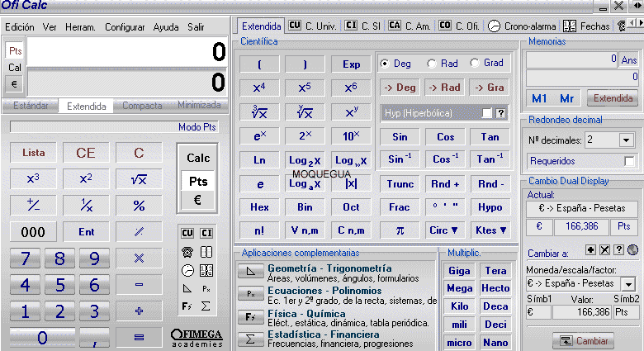Click the plus icon next to Cambiar a
The height and width of the screenshot is (351, 644).
[x=590, y=249]
